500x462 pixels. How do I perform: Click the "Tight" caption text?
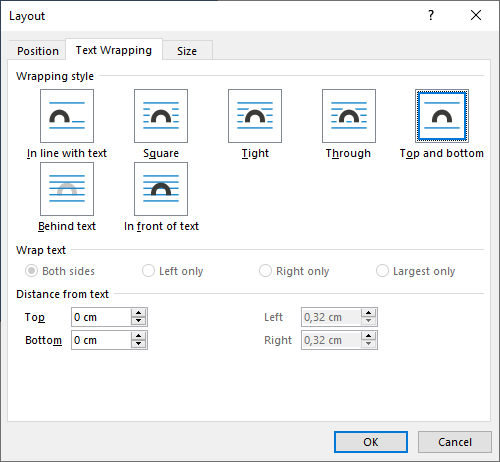coord(255,154)
